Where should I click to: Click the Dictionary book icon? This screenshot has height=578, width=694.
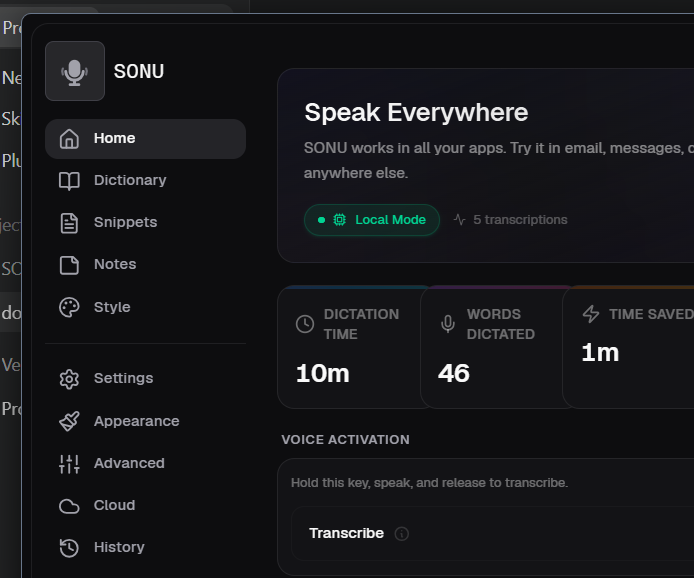coord(69,181)
